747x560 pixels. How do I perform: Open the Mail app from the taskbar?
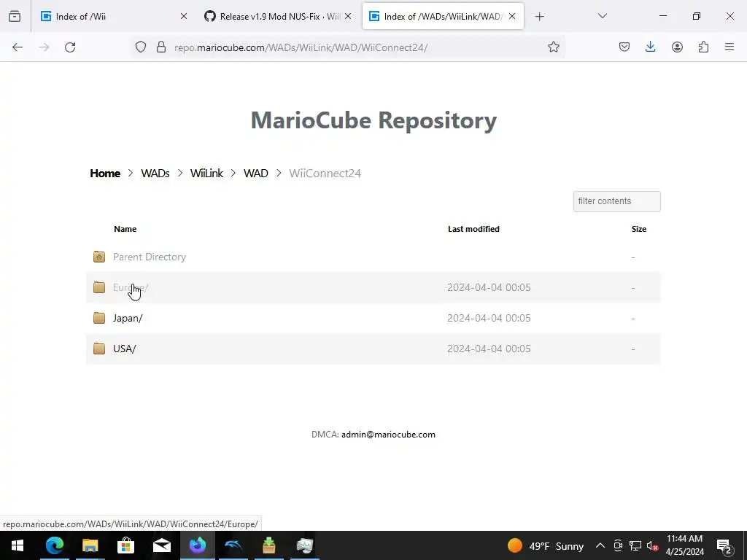[161, 545]
